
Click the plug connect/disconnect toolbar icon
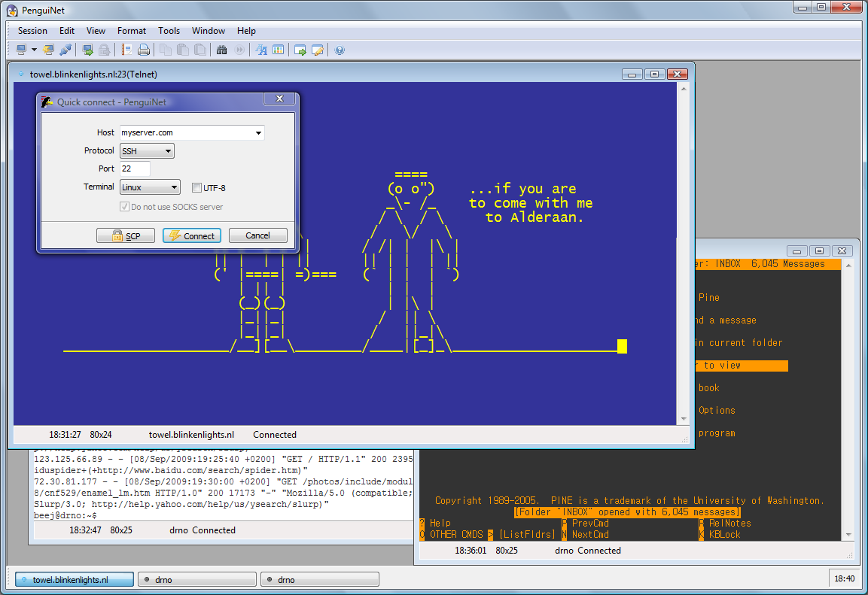tap(65, 50)
